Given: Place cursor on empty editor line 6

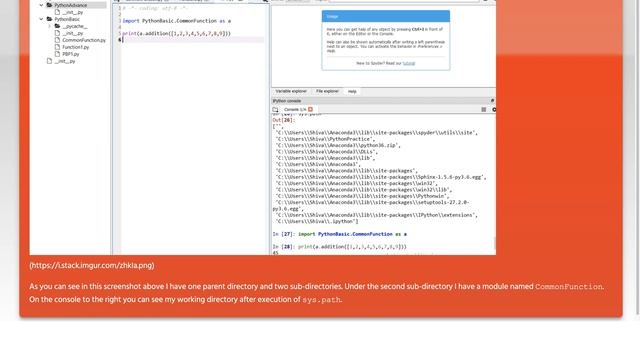Looking at the screenshot, I should pos(192,40).
